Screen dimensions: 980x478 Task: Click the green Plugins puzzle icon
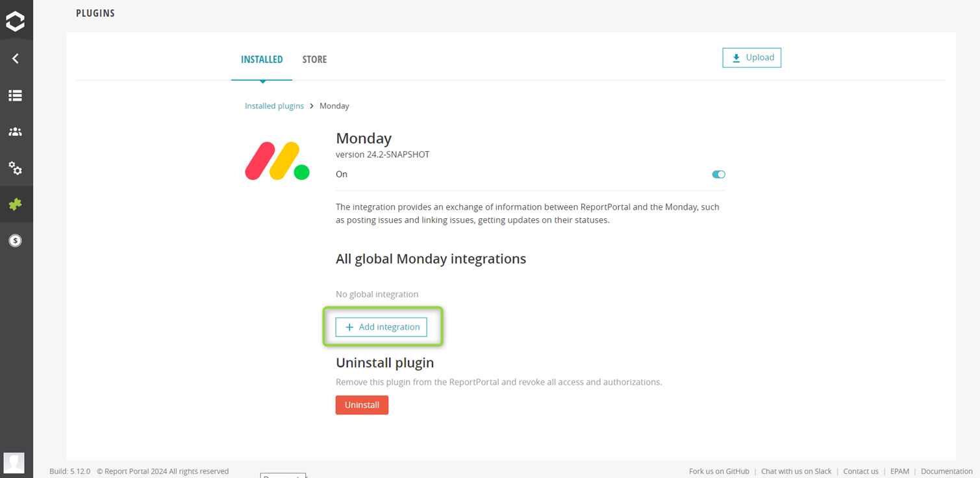click(x=16, y=204)
